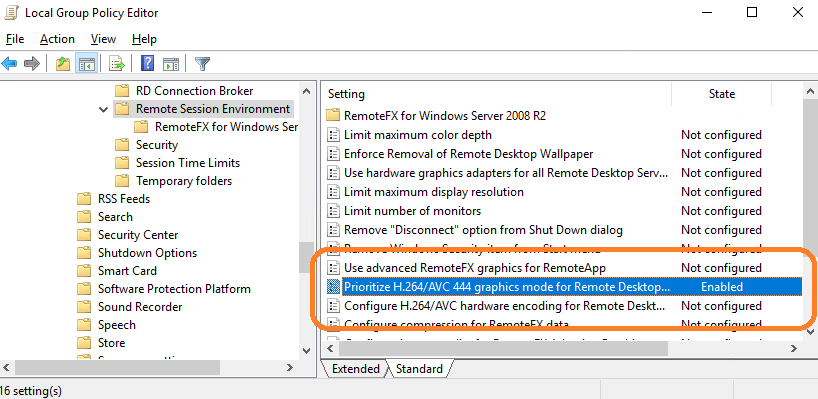Viewport: 818px width, 399px height.
Task: Select Use hardware graphics adapters for all Remote Desktop
Action: pos(506,173)
